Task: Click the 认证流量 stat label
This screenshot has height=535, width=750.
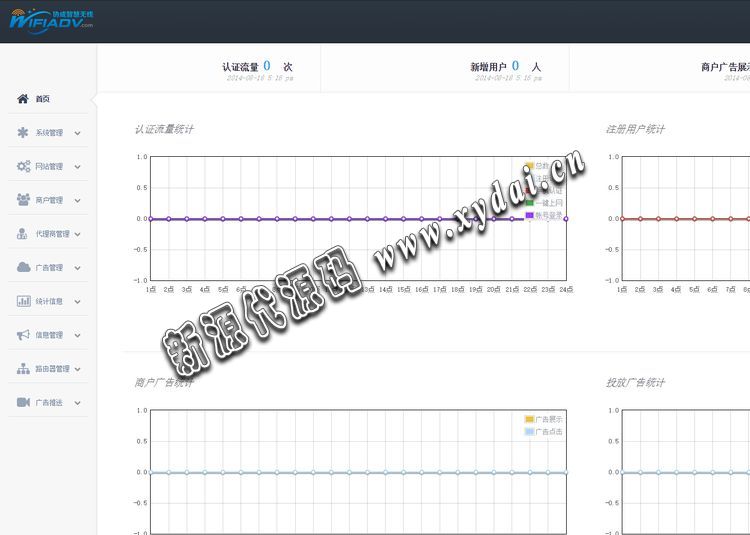Action: pyautogui.click(x=240, y=67)
